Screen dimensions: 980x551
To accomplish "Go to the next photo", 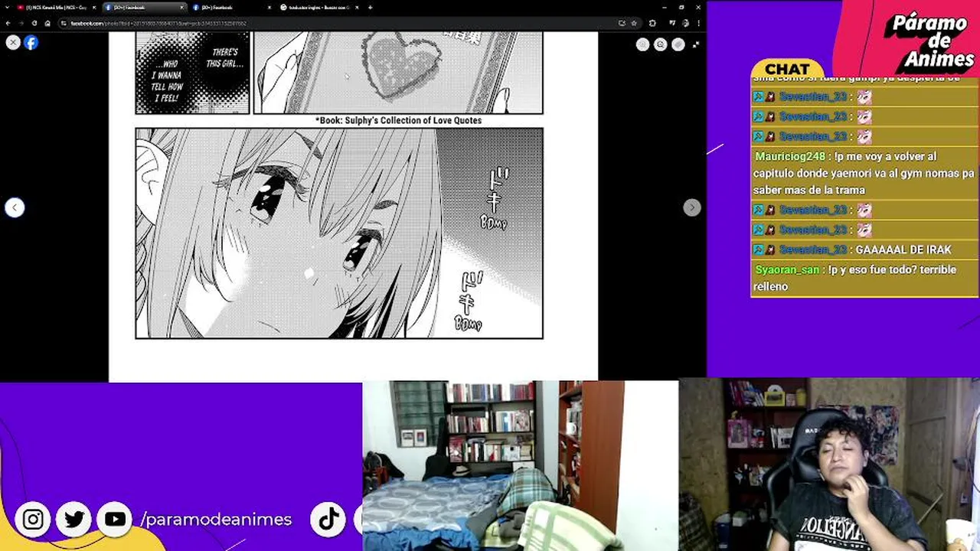I will coord(691,207).
